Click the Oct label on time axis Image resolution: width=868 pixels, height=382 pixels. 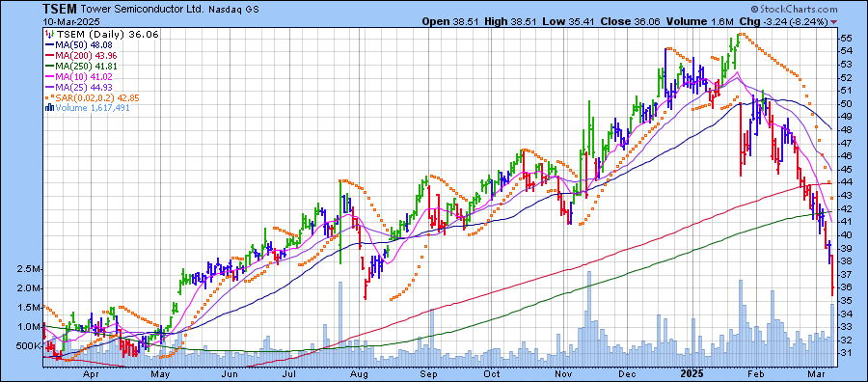491,373
